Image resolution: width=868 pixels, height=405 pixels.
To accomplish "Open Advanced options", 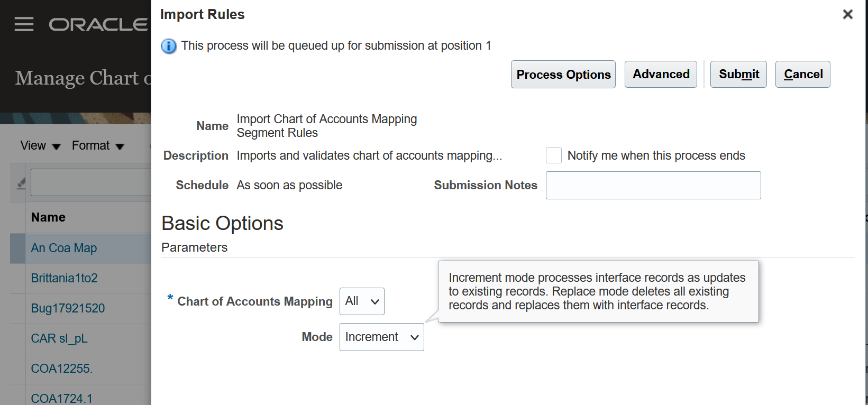I will (x=661, y=75).
